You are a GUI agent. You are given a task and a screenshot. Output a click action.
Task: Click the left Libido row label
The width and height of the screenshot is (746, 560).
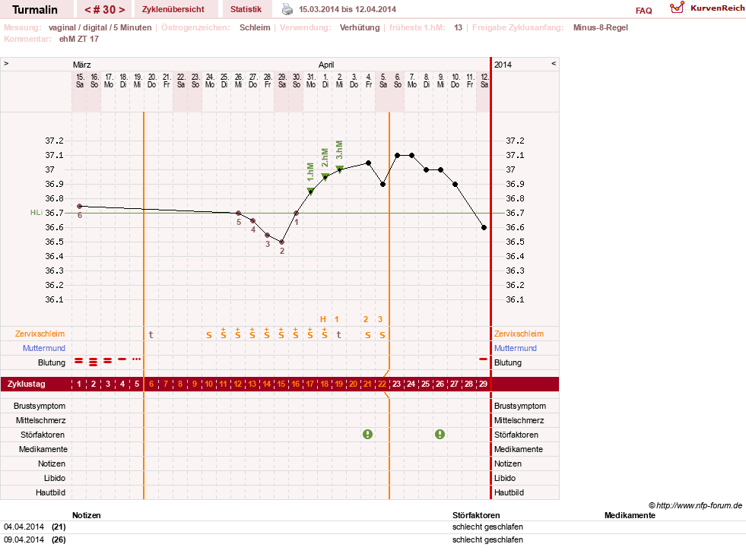(x=54, y=478)
